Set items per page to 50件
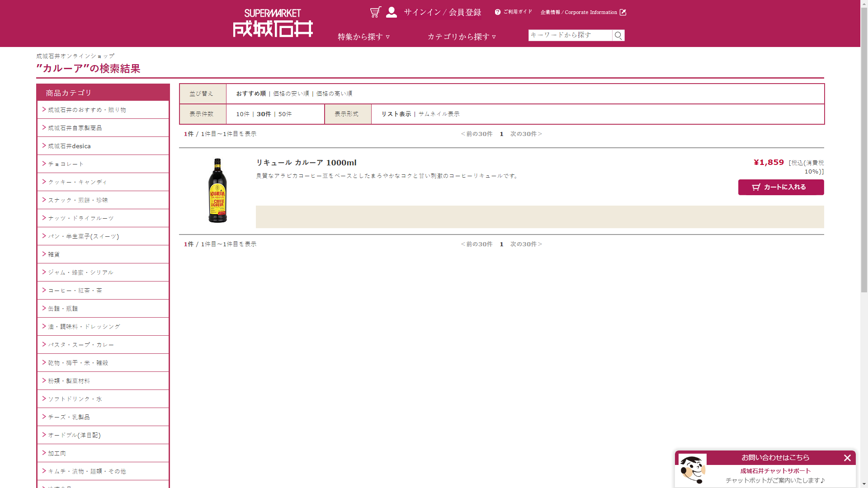This screenshot has width=868, height=488. tap(285, 114)
